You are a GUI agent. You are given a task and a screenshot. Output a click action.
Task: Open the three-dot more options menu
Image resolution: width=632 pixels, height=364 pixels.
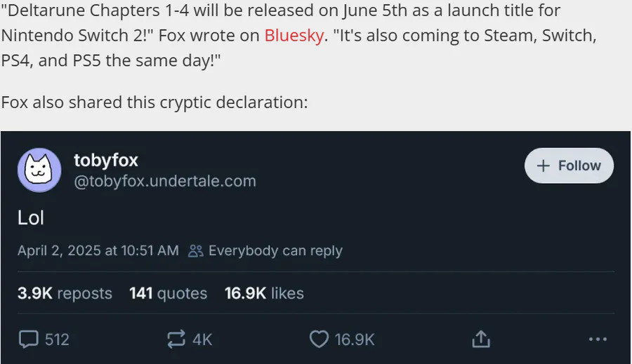click(598, 339)
